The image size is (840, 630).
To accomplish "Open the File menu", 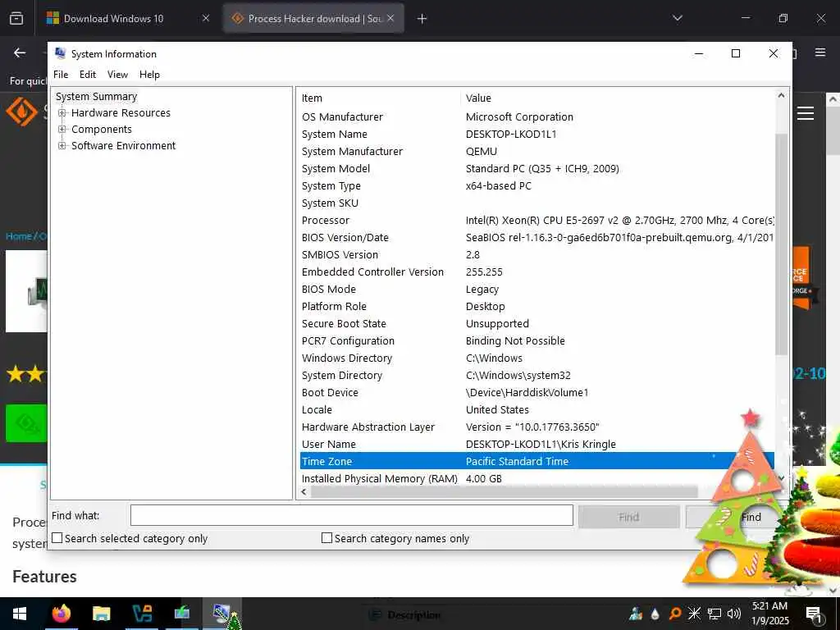I will tap(61, 75).
